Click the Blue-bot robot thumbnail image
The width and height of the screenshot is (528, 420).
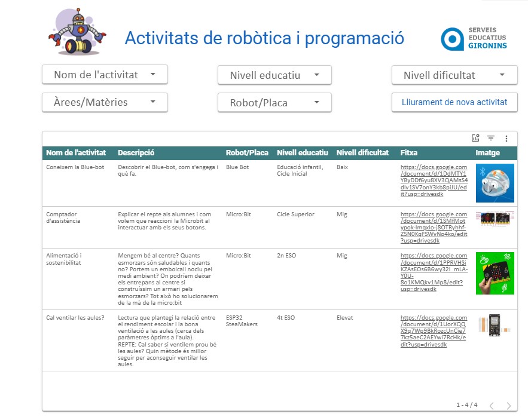tap(495, 183)
